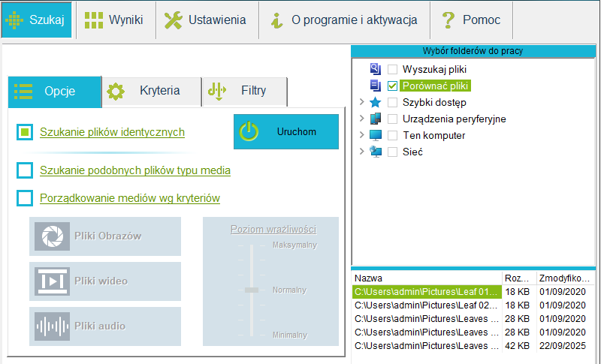Switch to the Filtry sub-tab
Screen dimensions: 601x364
[x=245, y=91]
